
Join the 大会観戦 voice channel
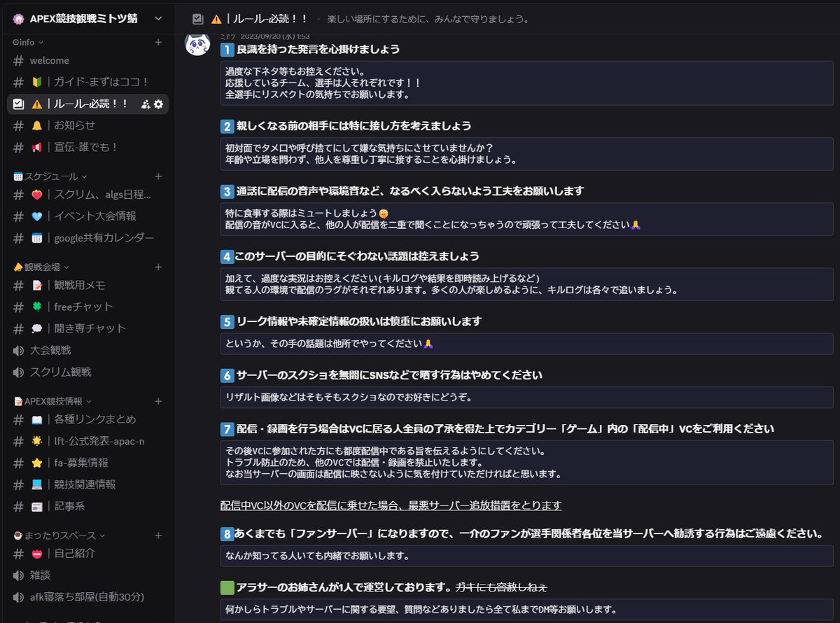tap(87, 350)
